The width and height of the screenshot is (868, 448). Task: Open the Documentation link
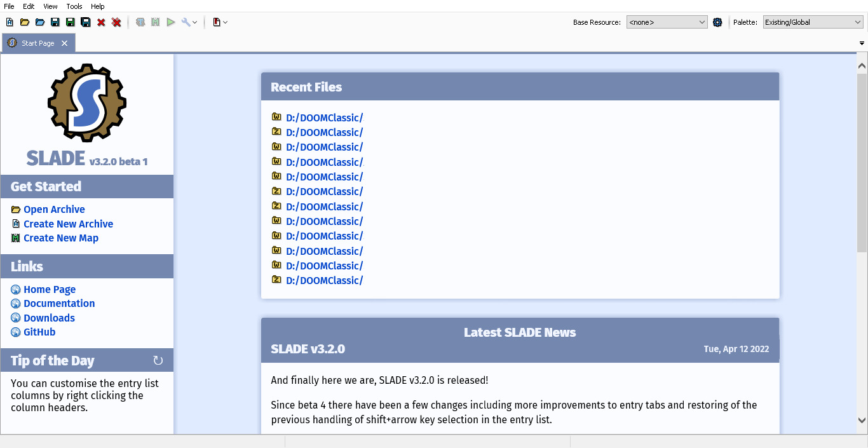click(59, 304)
